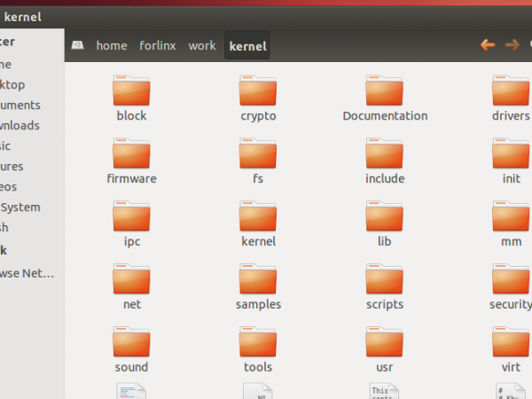This screenshot has height=399, width=532.
Task: Navigate to forlinx in the path bar
Action: tap(158, 45)
